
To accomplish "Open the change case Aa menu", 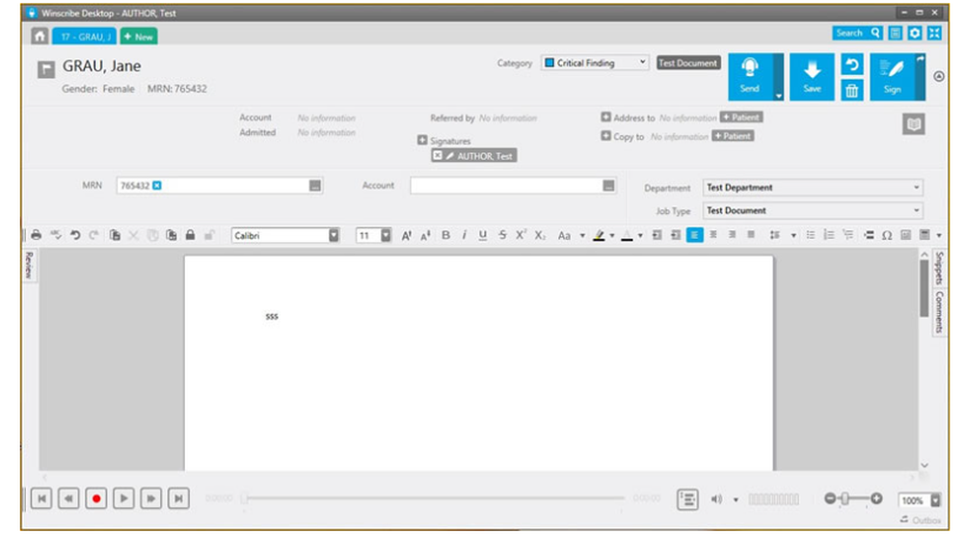I will click(x=564, y=235).
